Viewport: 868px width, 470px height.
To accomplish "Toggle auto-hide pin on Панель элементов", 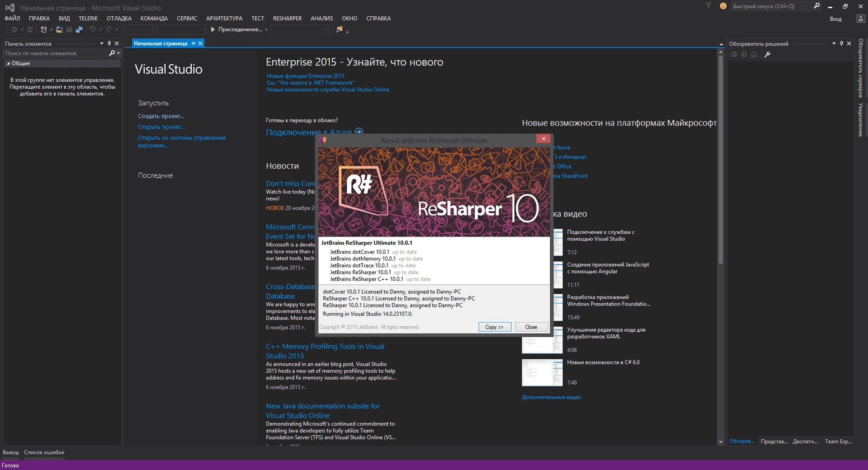I will [x=109, y=43].
